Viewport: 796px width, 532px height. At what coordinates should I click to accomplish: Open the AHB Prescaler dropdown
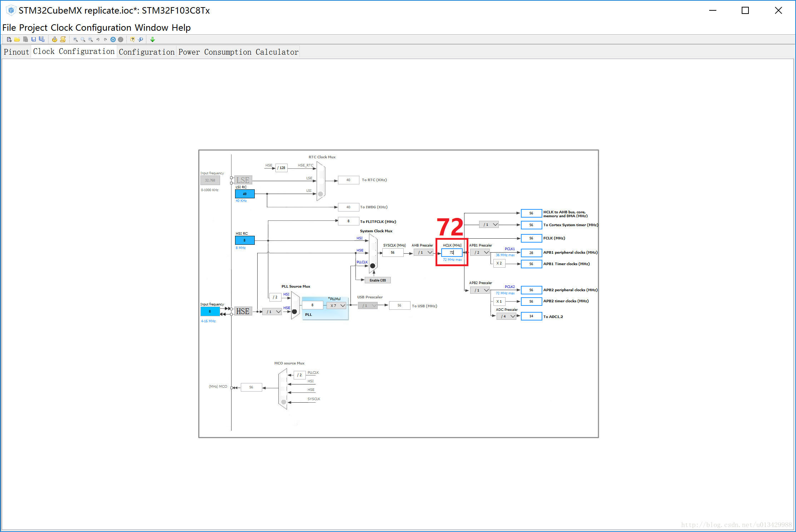click(x=424, y=253)
